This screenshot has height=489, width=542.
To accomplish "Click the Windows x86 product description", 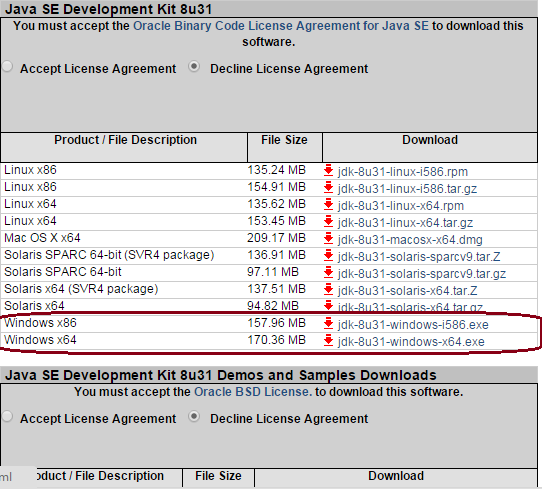I will [x=40, y=323].
